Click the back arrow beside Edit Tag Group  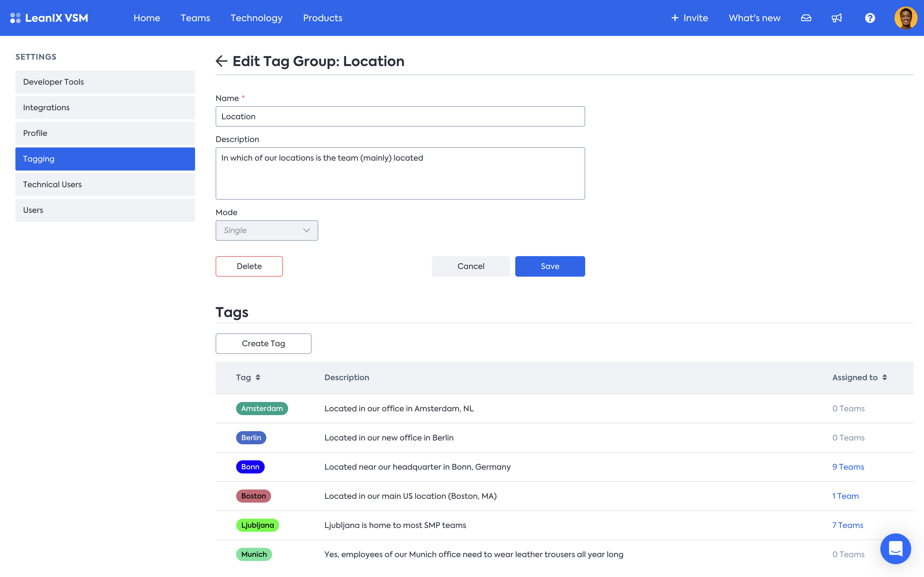221,61
